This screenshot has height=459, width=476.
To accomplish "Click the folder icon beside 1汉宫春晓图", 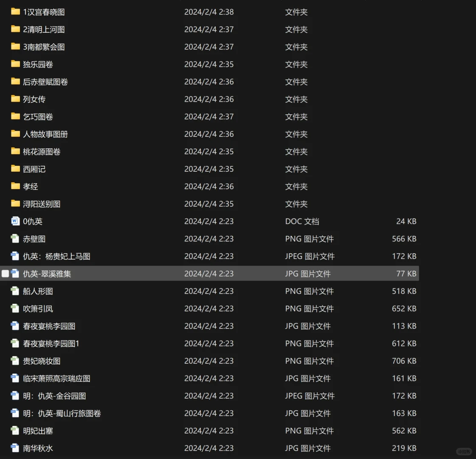I will [15, 11].
